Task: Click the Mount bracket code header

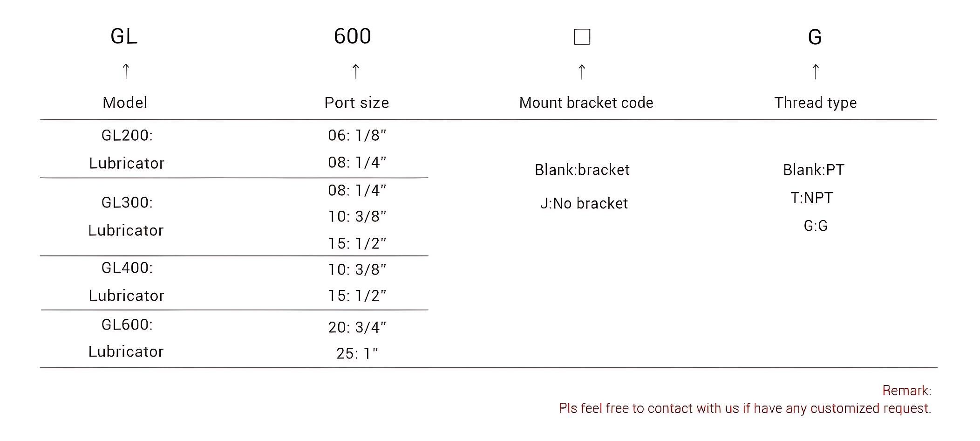Action: point(586,103)
